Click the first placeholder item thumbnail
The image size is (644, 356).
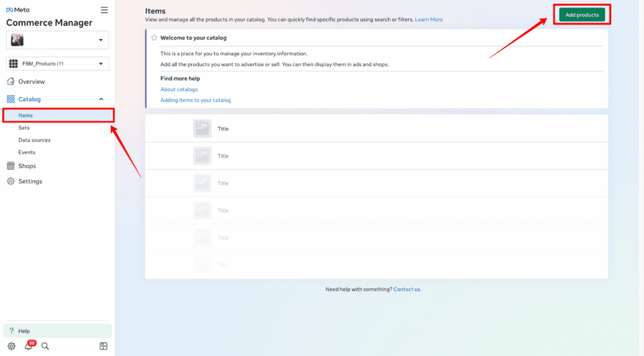(x=203, y=128)
